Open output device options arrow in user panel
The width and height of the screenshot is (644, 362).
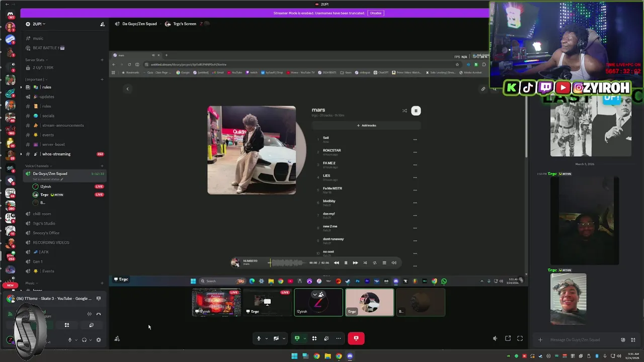click(x=91, y=340)
